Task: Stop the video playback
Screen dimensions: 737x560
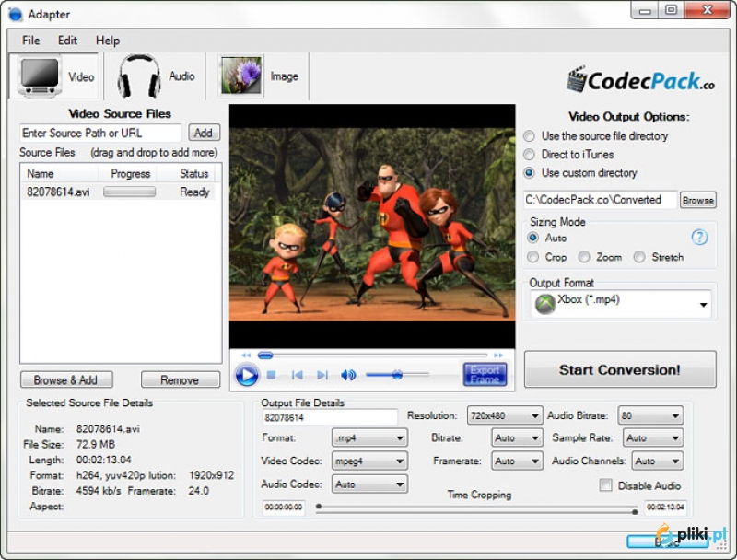Action: [x=271, y=375]
